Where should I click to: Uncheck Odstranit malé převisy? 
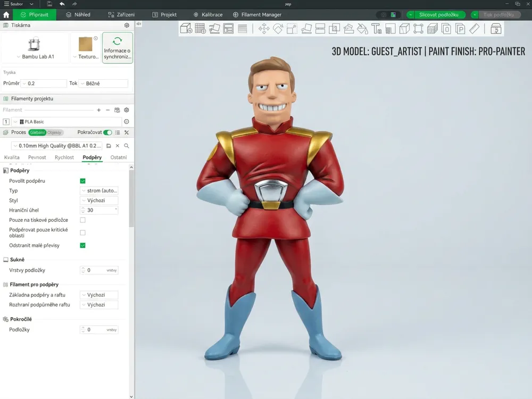83,245
